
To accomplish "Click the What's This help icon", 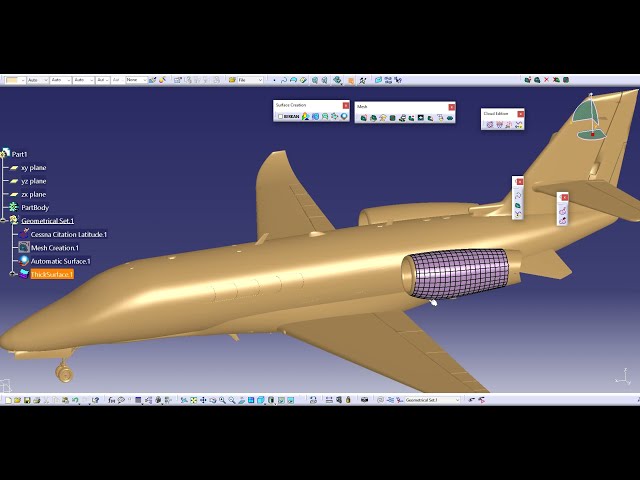I will (96, 400).
